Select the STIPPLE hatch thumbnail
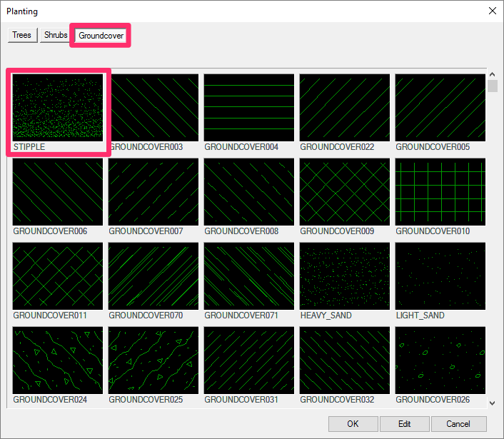The width and height of the screenshot is (504, 439). [58, 108]
